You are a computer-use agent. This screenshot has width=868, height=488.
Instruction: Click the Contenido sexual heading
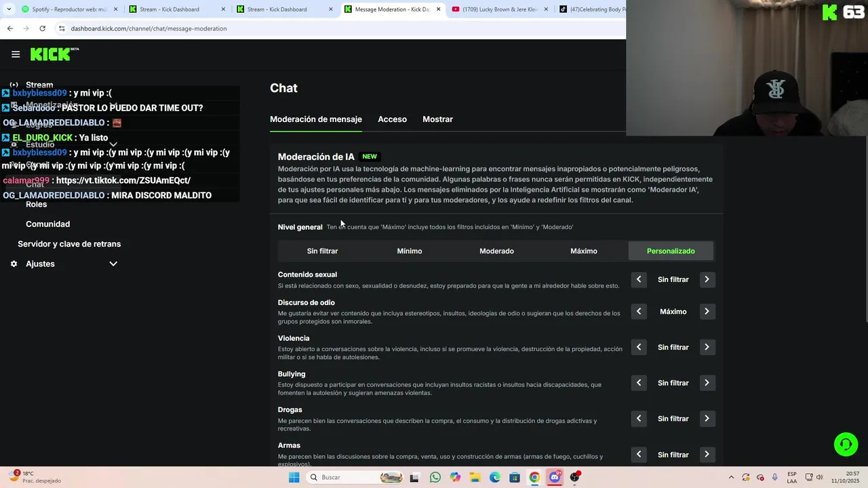click(307, 274)
